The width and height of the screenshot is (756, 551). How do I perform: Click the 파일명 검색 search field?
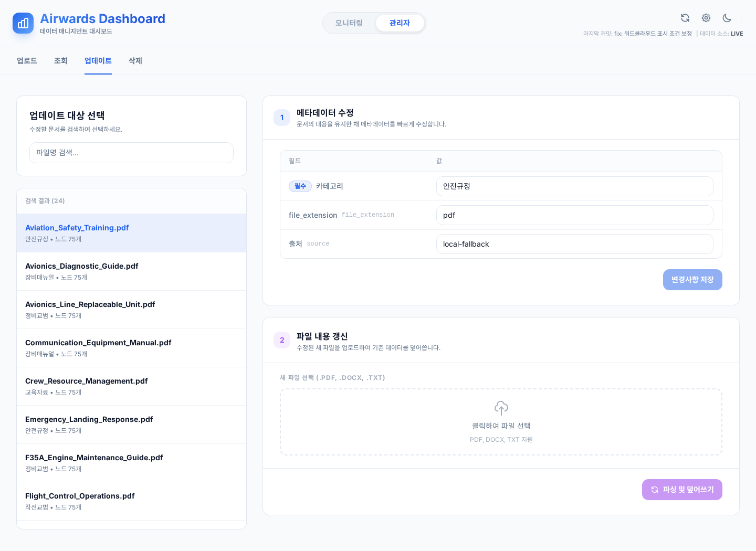pyautogui.click(x=131, y=153)
